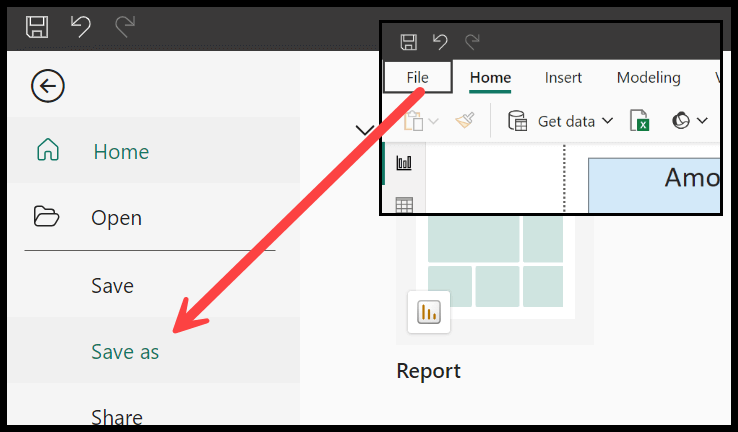Viewport: 738px width, 432px height.
Task: Switch to the Home ribbon tab
Action: pyautogui.click(x=490, y=77)
